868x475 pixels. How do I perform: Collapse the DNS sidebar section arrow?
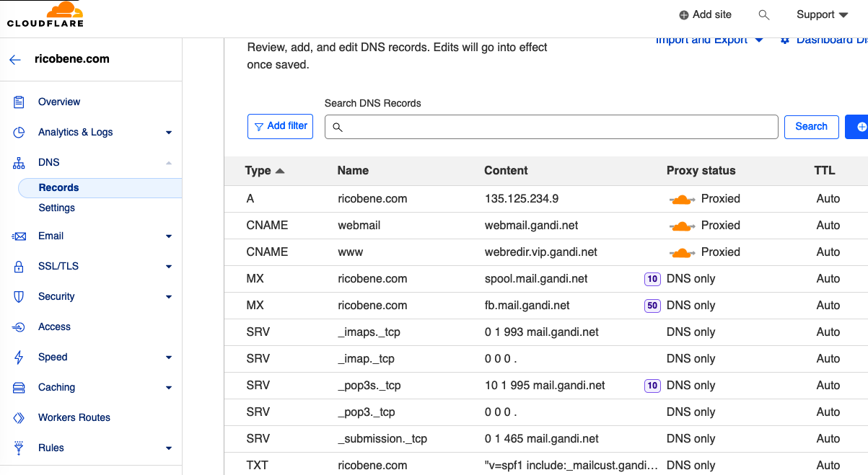click(x=169, y=163)
